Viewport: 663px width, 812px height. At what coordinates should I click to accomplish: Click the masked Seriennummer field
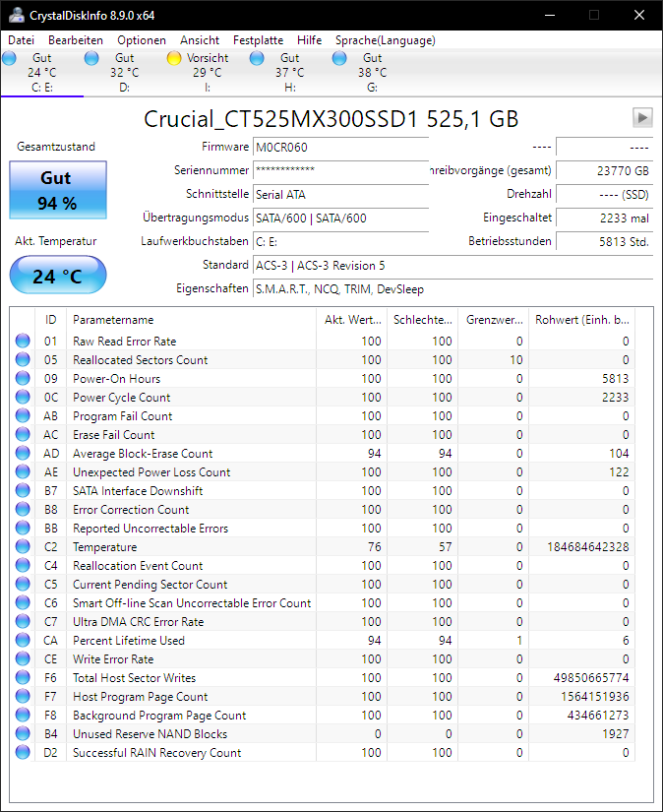(340, 170)
